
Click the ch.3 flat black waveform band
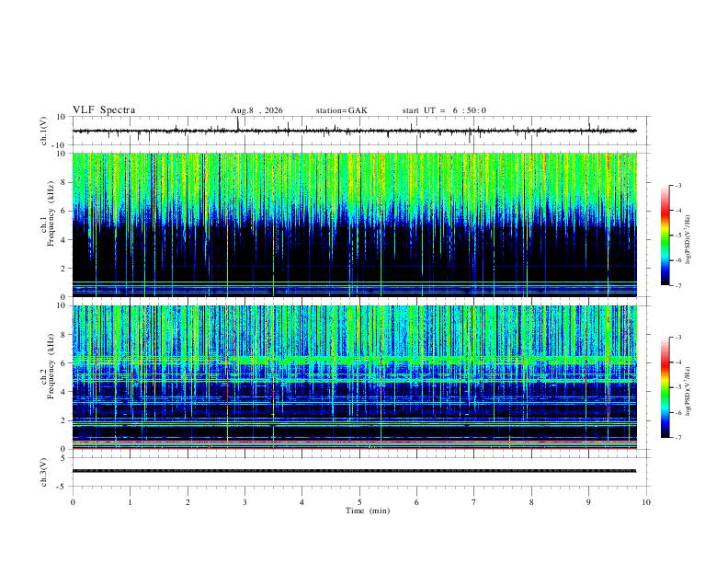click(354, 471)
